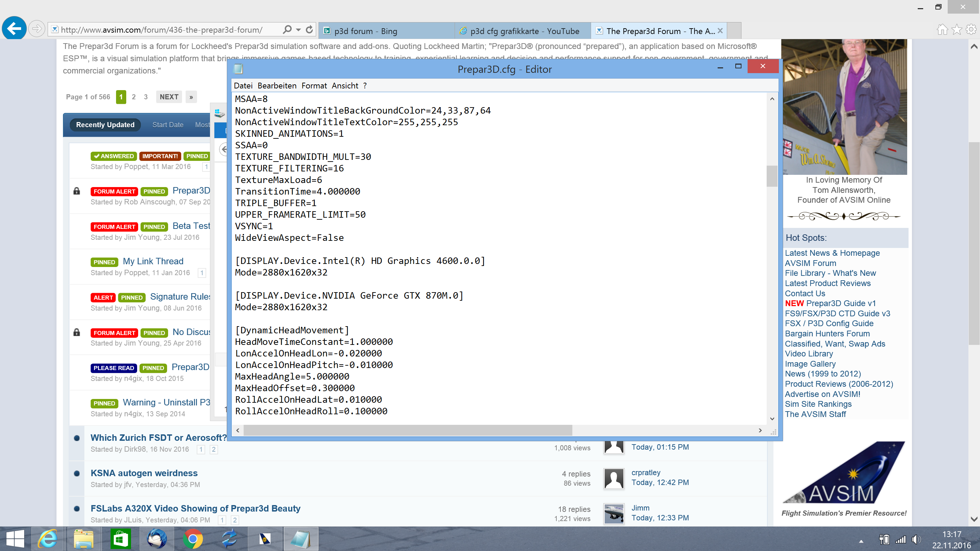Click the NEXT page button
The width and height of the screenshot is (980, 551).
coord(169,97)
